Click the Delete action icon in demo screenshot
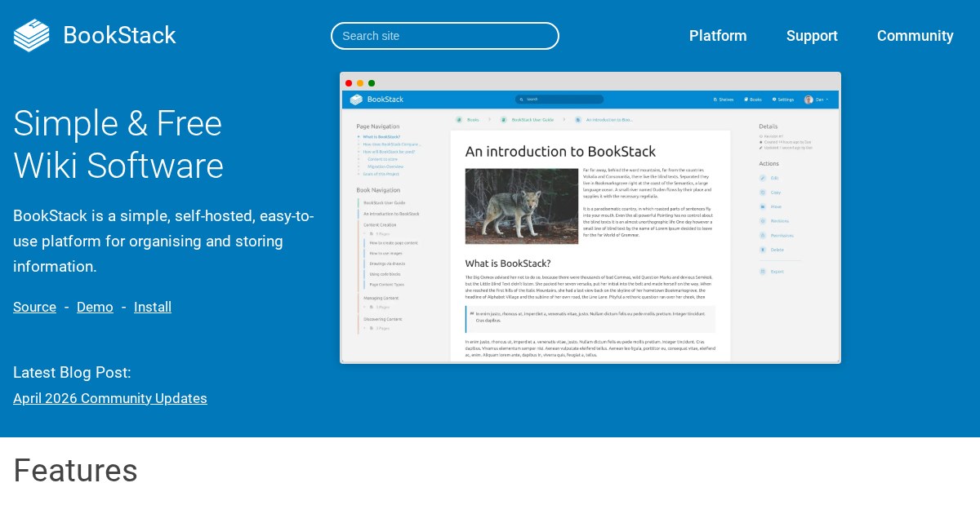The width and height of the screenshot is (980, 514). (763, 250)
